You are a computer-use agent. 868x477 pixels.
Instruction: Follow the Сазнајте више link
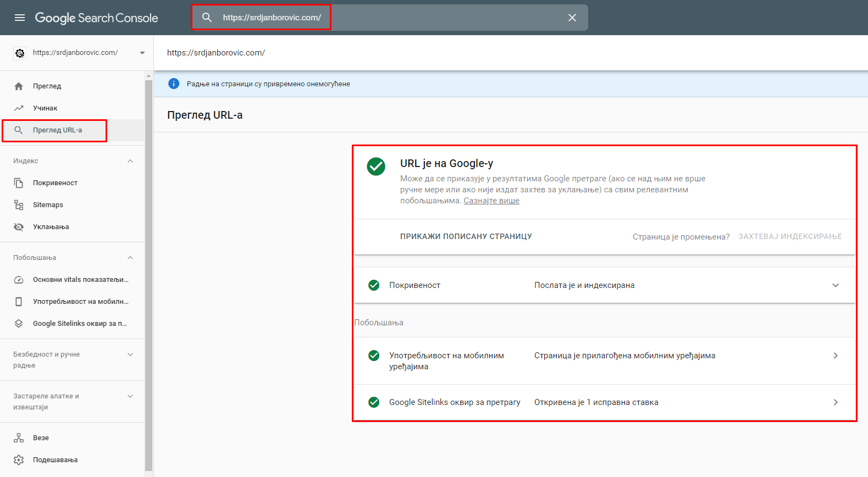coord(491,201)
